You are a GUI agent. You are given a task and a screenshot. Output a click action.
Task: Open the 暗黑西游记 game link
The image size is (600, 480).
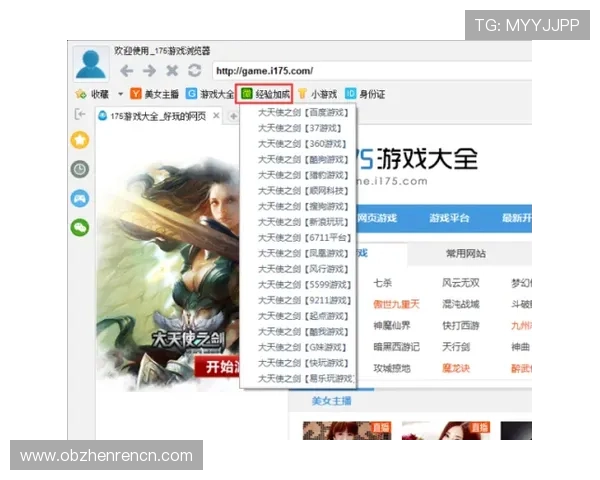tap(396, 347)
